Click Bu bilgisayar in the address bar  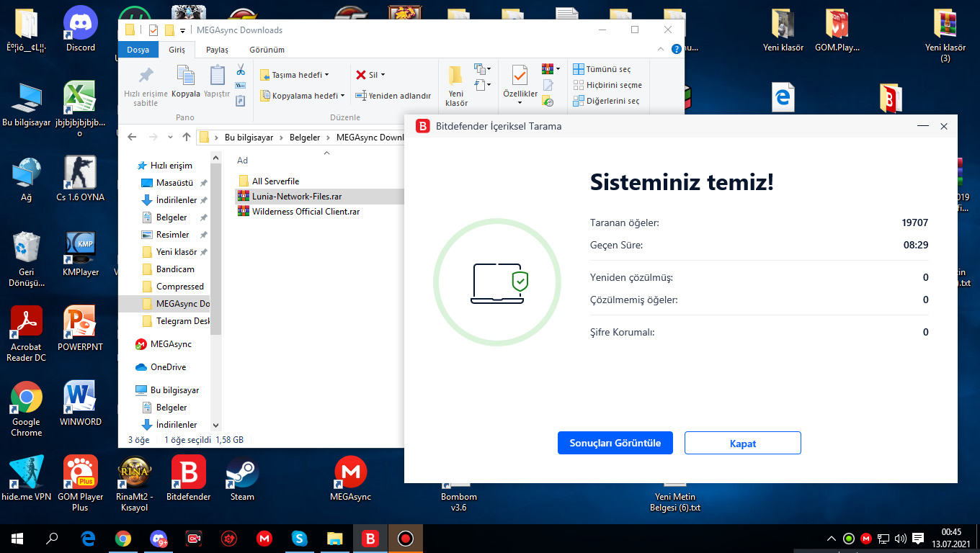pyautogui.click(x=249, y=137)
